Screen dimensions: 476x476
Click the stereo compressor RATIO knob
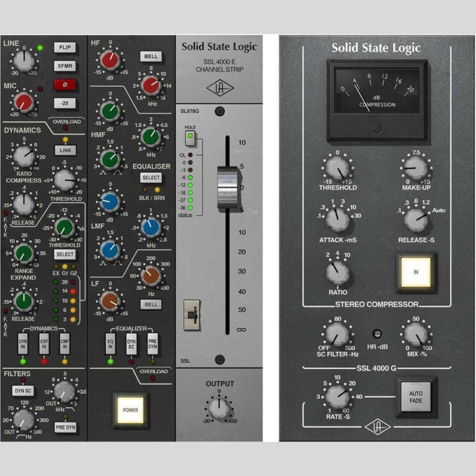338,273
